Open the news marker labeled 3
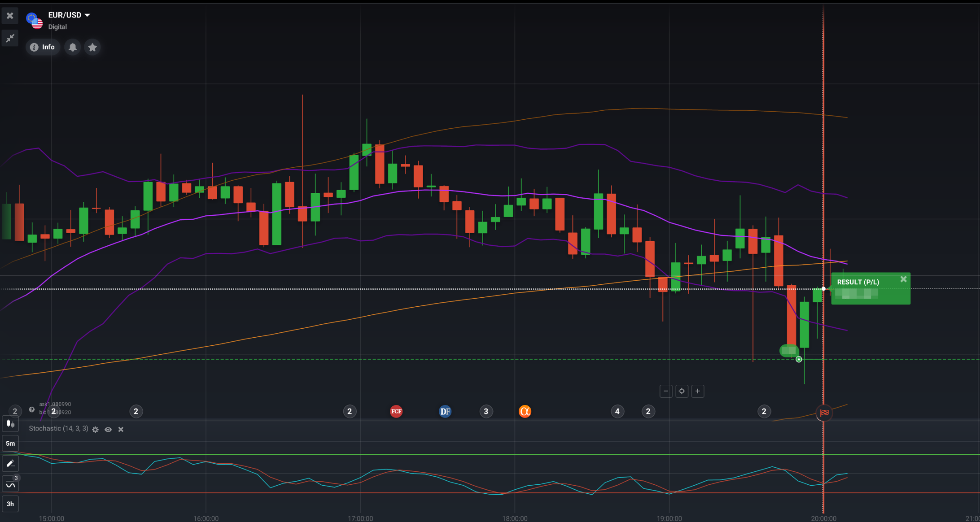 click(486, 411)
